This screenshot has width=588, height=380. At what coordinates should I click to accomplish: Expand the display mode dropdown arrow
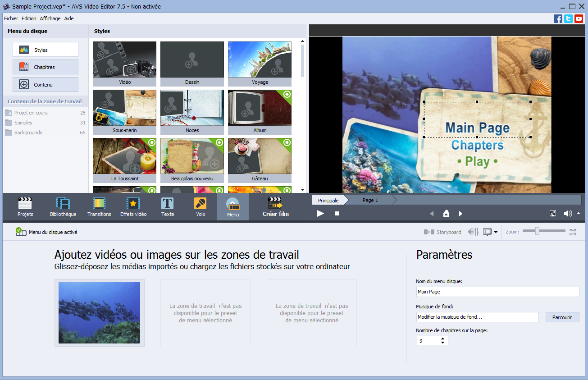[x=496, y=232]
